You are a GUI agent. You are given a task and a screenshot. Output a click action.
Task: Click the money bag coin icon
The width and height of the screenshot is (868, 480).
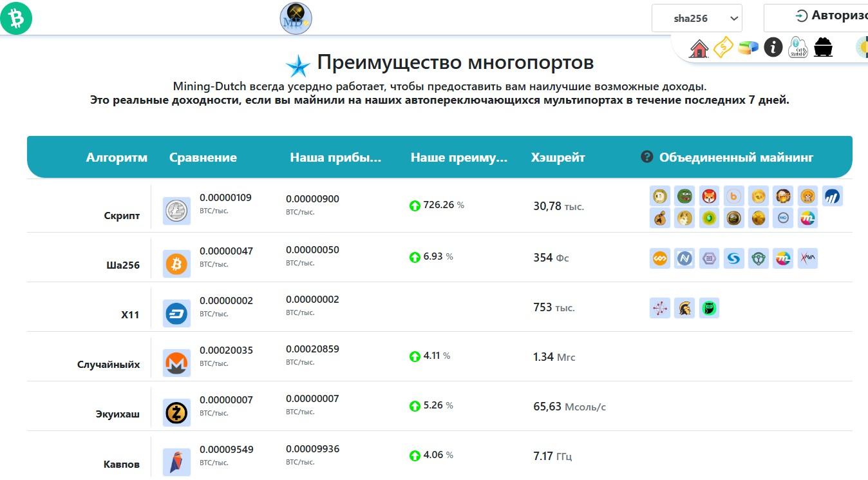660,218
